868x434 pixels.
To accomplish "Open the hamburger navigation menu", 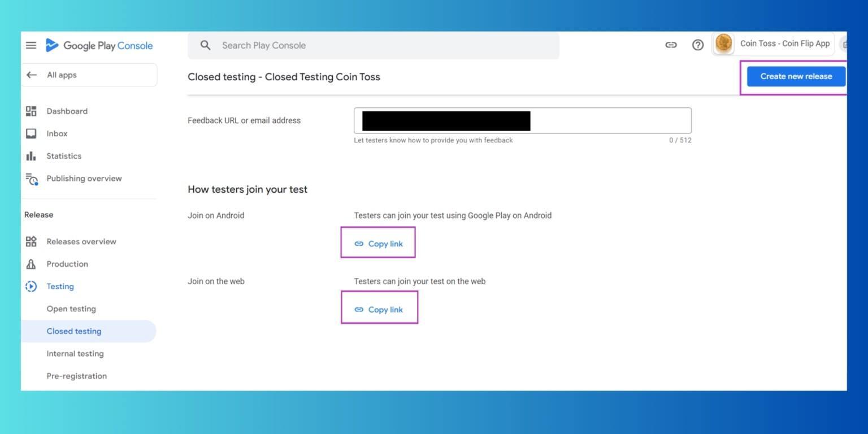I will click(x=31, y=45).
